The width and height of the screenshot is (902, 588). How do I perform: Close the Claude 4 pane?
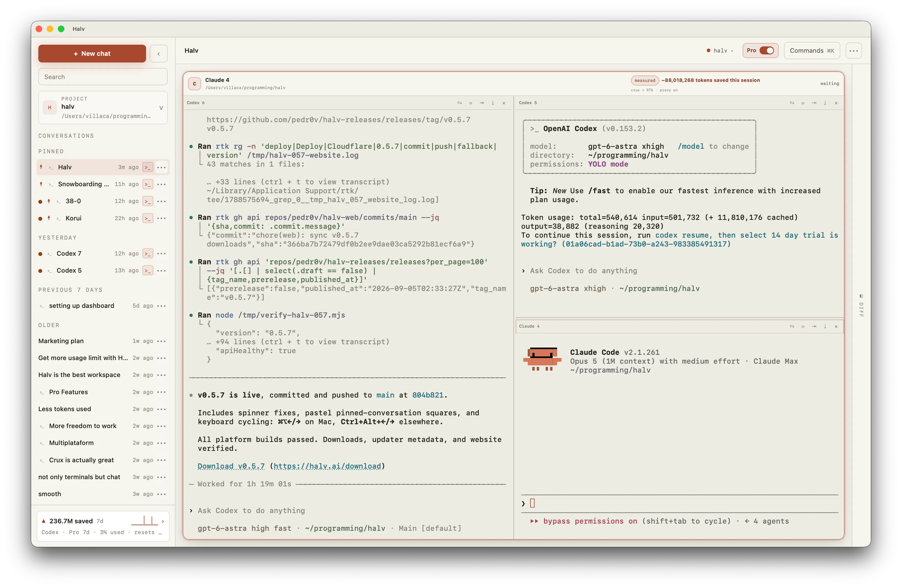point(836,326)
